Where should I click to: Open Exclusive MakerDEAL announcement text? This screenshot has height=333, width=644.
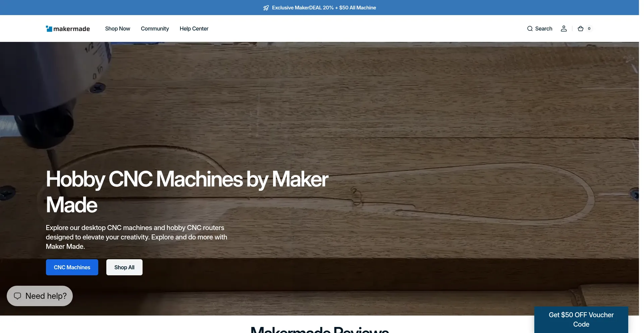pyautogui.click(x=324, y=8)
